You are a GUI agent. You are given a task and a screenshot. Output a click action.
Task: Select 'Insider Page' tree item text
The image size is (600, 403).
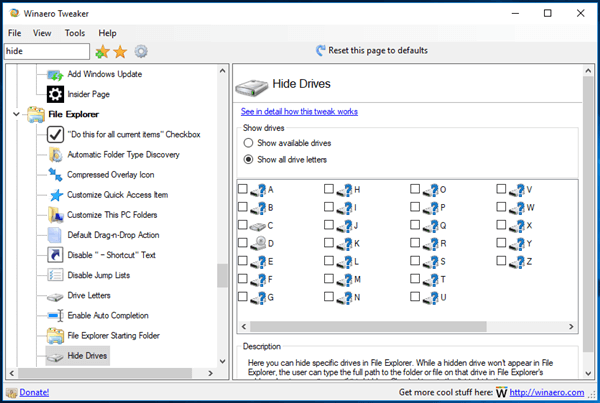pos(88,95)
